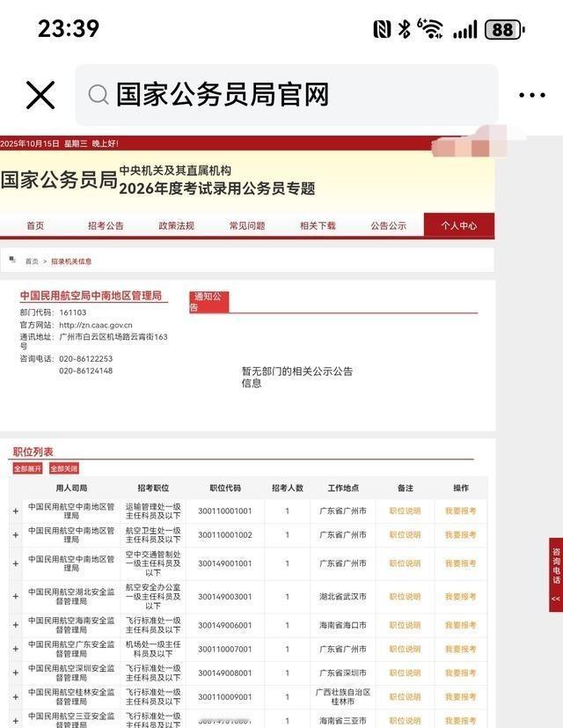Expand the 咨询电话 red side tab
This screenshot has width=563, height=728.
coord(556,575)
